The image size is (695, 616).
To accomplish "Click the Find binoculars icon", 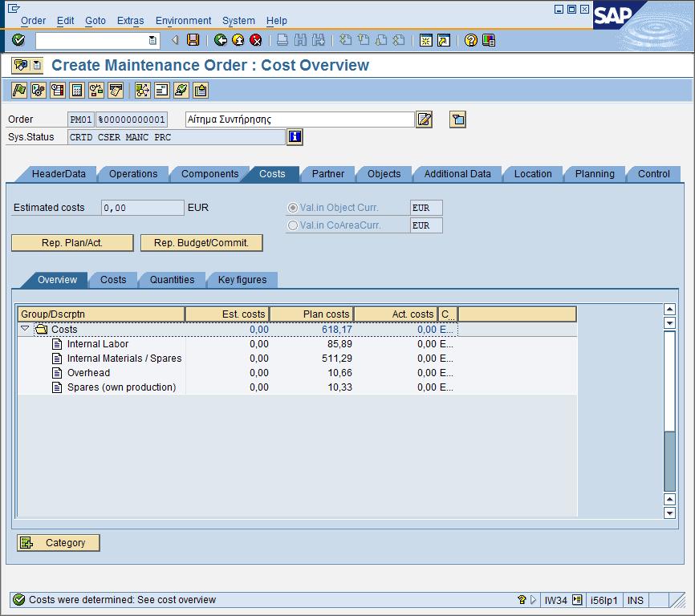I will click(x=300, y=40).
